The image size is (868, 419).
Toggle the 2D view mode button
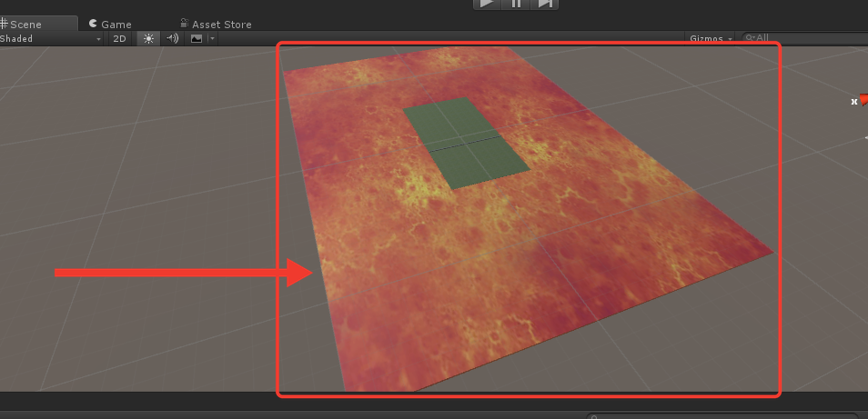[x=119, y=39]
